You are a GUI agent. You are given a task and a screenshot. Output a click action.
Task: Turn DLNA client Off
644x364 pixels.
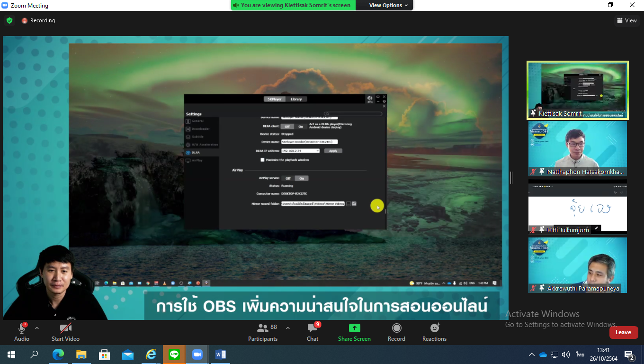[287, 127]
